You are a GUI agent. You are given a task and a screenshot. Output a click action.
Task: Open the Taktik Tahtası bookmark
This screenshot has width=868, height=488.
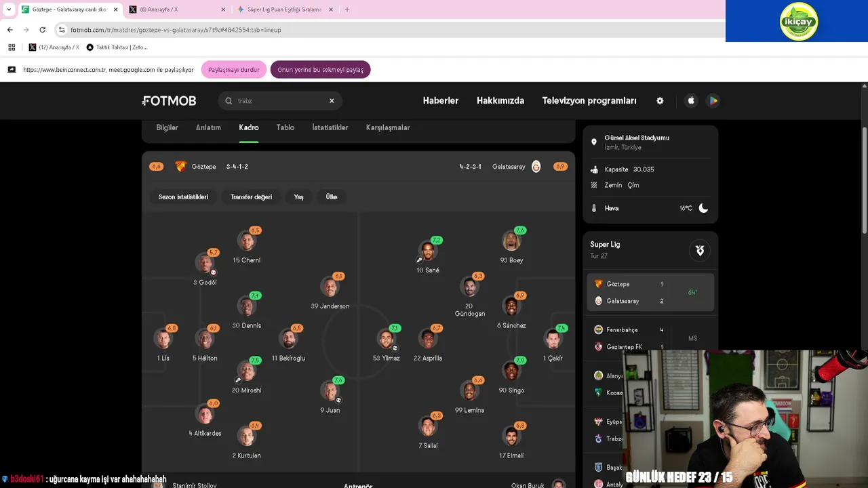point(117,47)
